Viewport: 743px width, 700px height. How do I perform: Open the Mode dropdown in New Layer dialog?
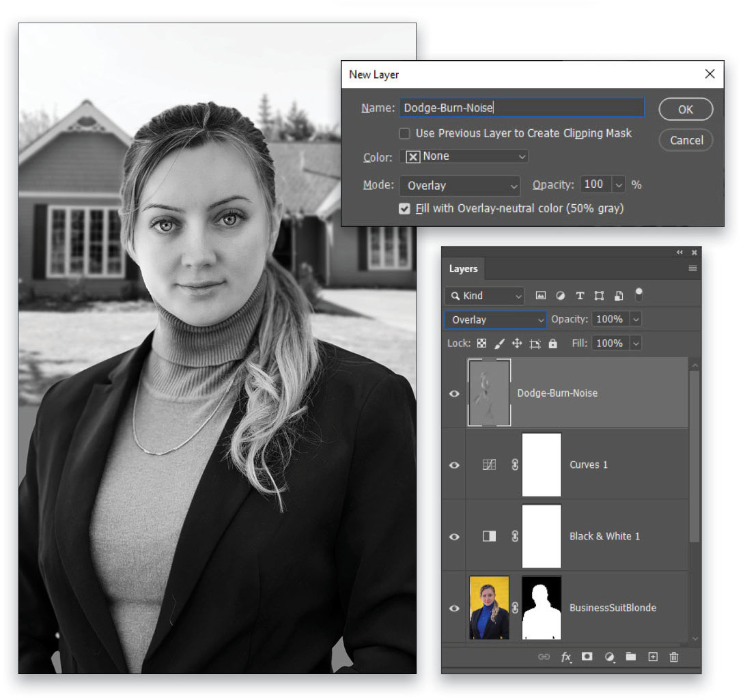460,185
